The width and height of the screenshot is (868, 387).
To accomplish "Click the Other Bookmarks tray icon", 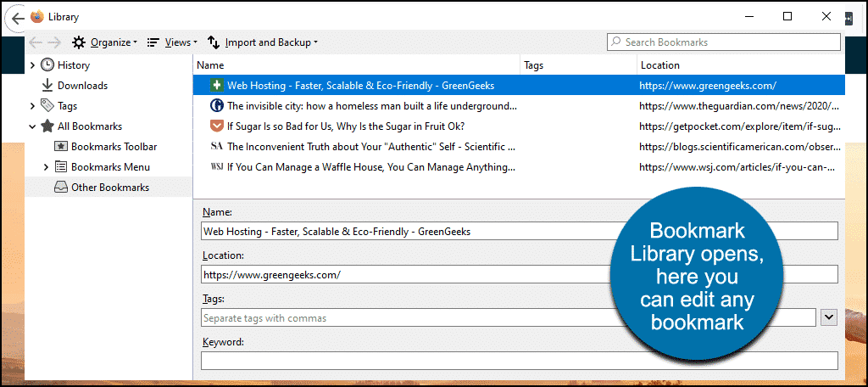I will (61, 188).
